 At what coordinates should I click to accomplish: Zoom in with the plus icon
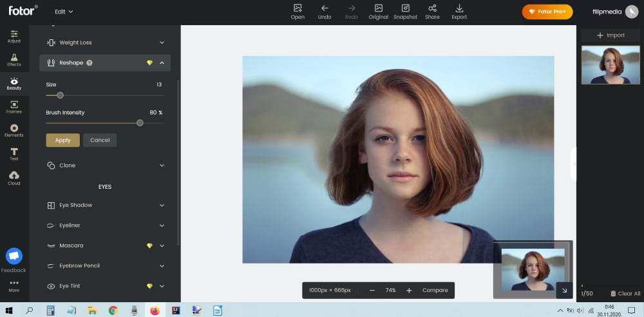point(409,291)
